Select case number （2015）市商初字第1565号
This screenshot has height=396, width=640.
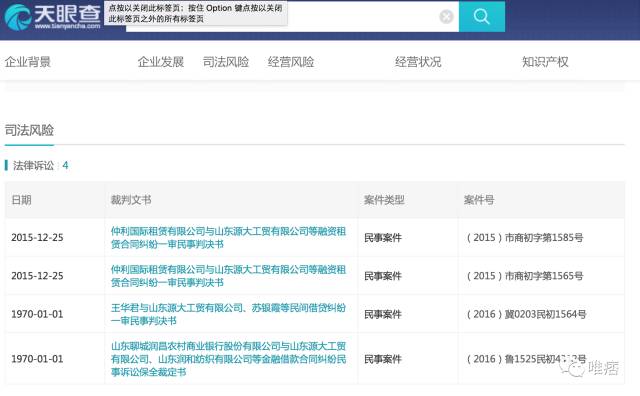click(524, 276)
